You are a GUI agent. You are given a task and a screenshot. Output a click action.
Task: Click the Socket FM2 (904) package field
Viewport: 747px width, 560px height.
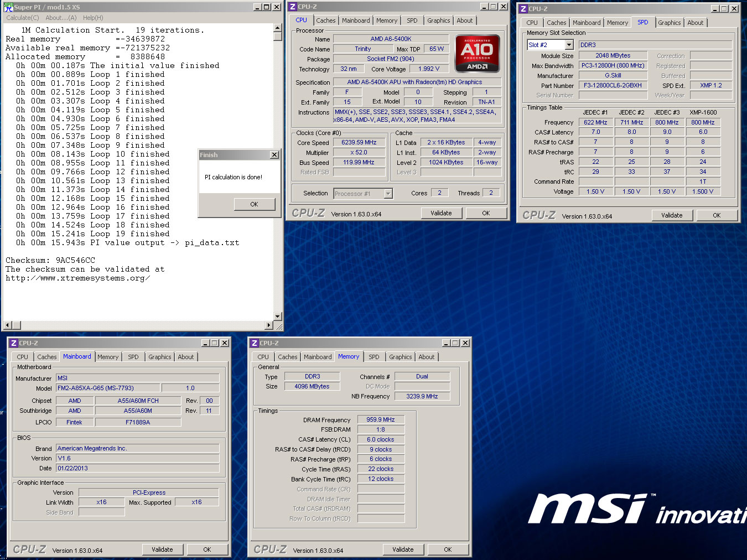[x=391, y=59]
